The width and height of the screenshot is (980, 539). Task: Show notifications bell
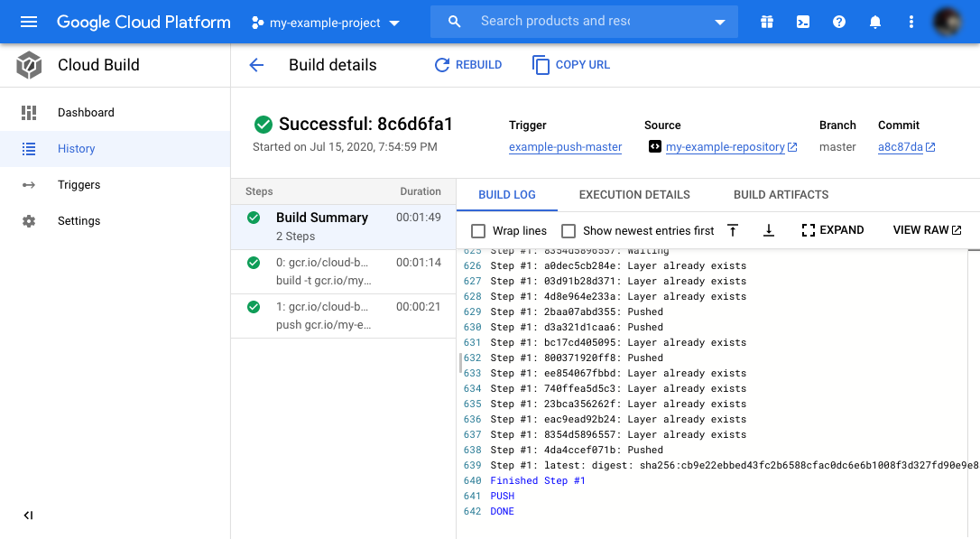875,22
